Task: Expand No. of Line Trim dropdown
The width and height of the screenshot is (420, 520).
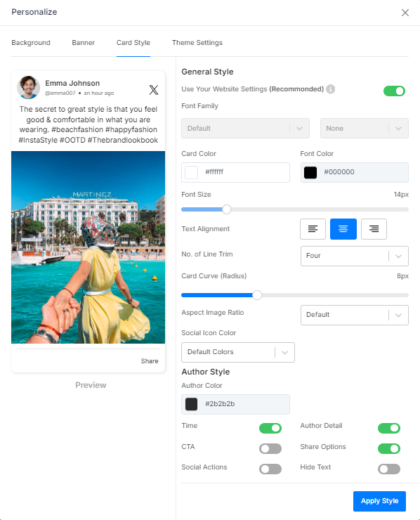Action: point(355,256)
